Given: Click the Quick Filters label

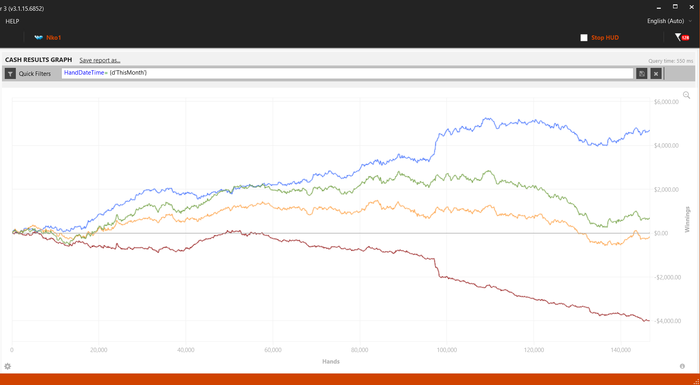Looking at the screenshot, I should (x=35, y=74).
